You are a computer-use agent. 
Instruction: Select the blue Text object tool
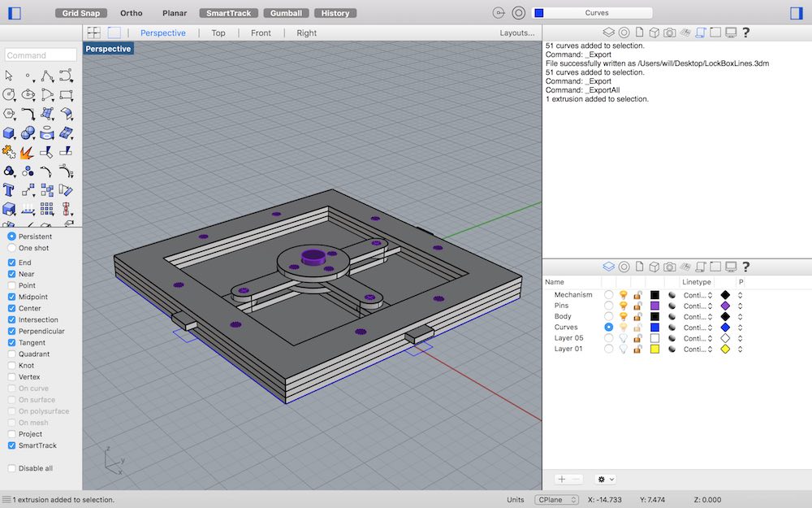pos(9,189)
